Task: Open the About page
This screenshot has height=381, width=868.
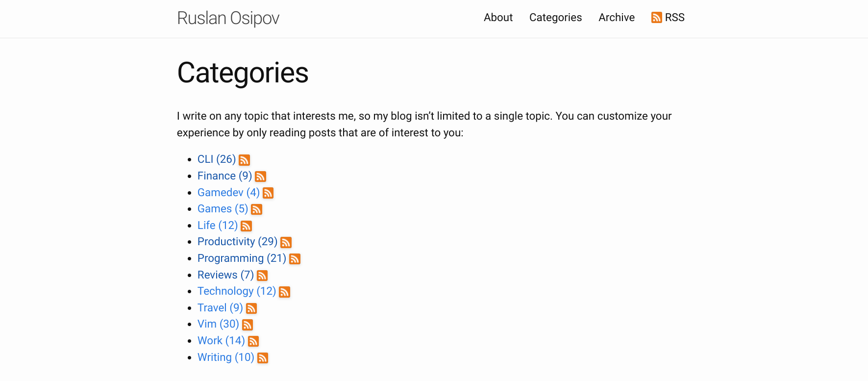Action: tap(498, 17)
